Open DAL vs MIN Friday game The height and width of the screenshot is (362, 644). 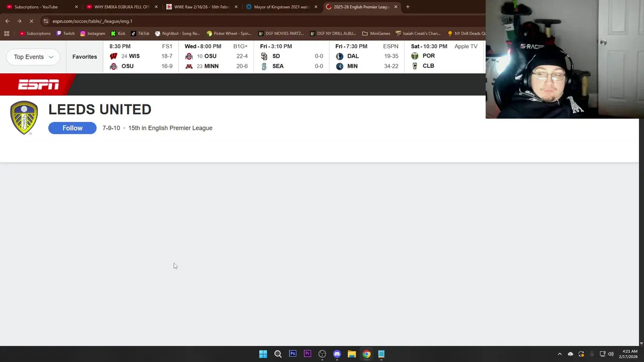click(367, 56)
